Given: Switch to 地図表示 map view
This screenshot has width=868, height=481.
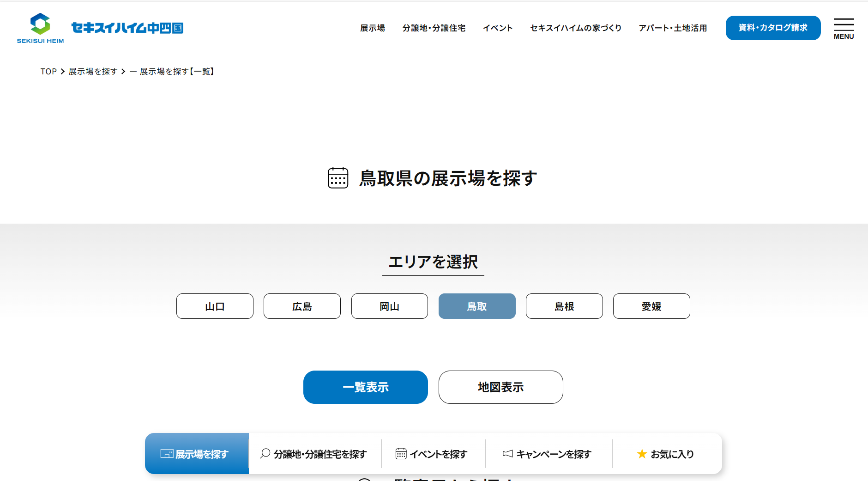Looking at the screenshot, I should tap(500, 387).
